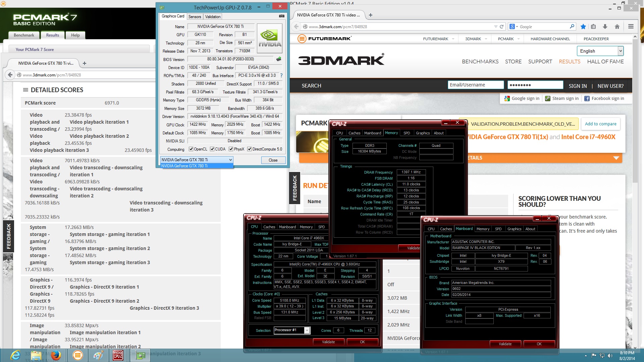
Task: Open CPU-Z Processor #1 selection dropdown
Action: (292, 330)
